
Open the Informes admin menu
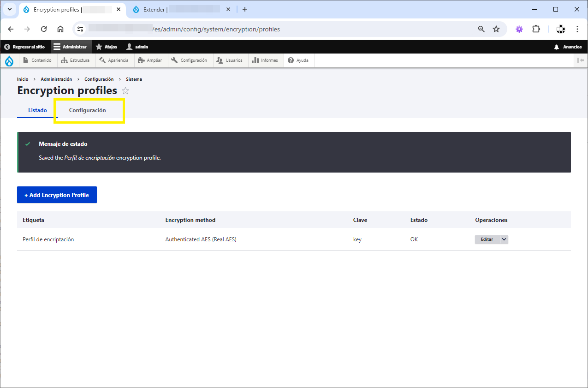pos(265,60)
